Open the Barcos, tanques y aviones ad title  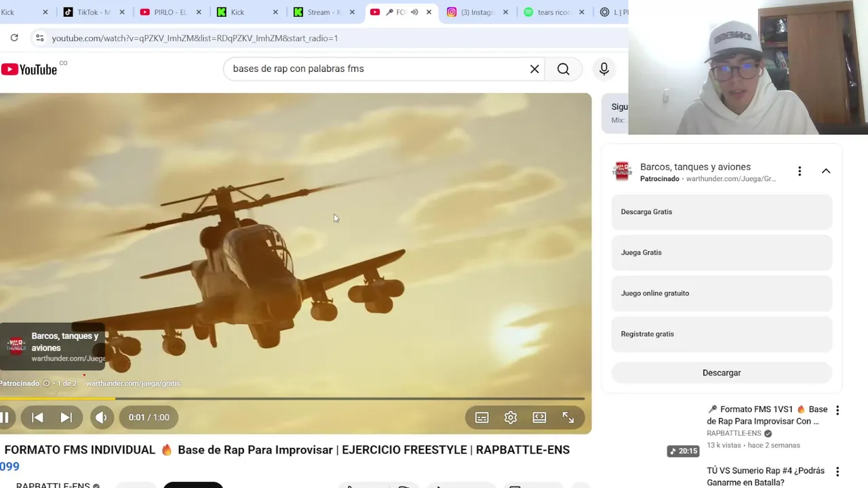(x=695, y=167)
